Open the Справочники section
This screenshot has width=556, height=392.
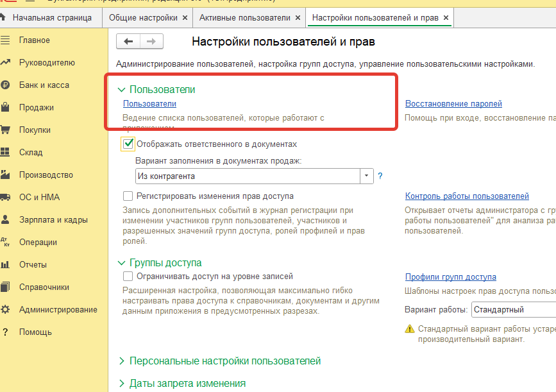(44, 287)
